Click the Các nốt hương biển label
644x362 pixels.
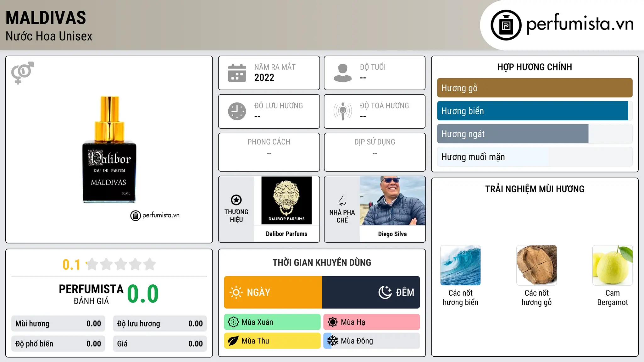point(461,298)
